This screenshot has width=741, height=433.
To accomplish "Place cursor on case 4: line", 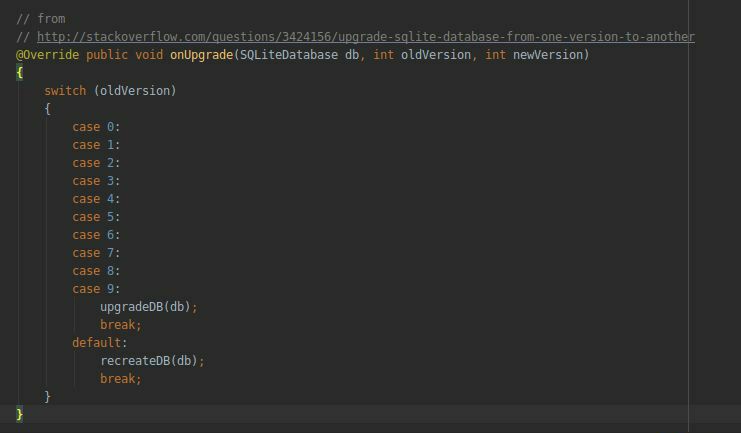I will pos(96,199).
